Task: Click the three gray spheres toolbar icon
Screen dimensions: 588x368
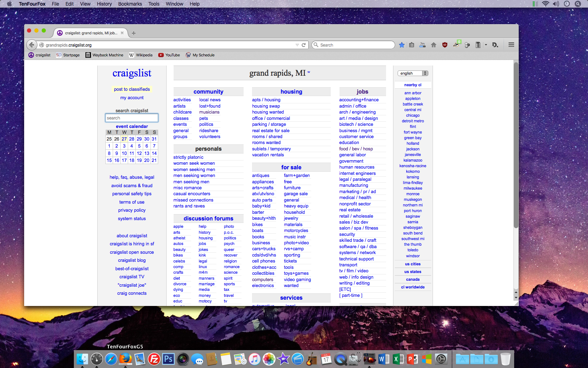Action: pyautogui.click(x=467, y=45)
